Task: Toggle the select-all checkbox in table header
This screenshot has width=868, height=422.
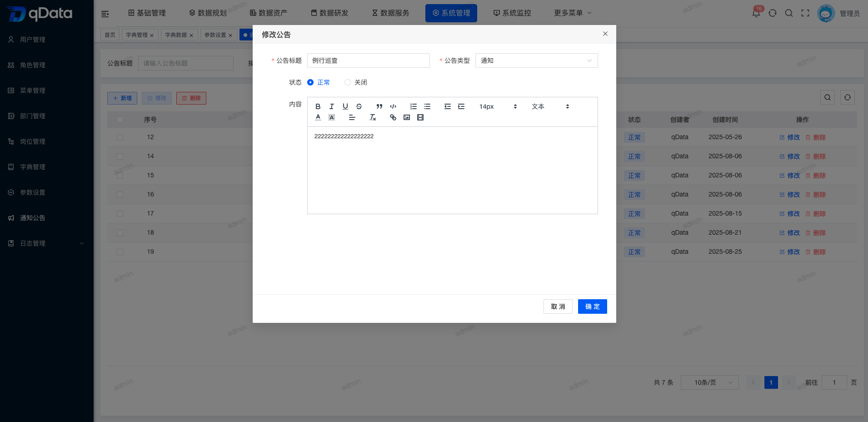Action: (120, 120)
